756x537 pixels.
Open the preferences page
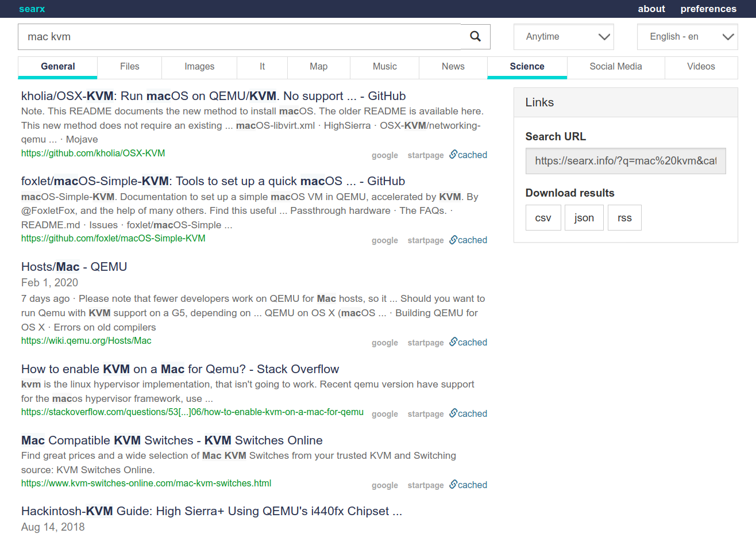coord(708,9)
